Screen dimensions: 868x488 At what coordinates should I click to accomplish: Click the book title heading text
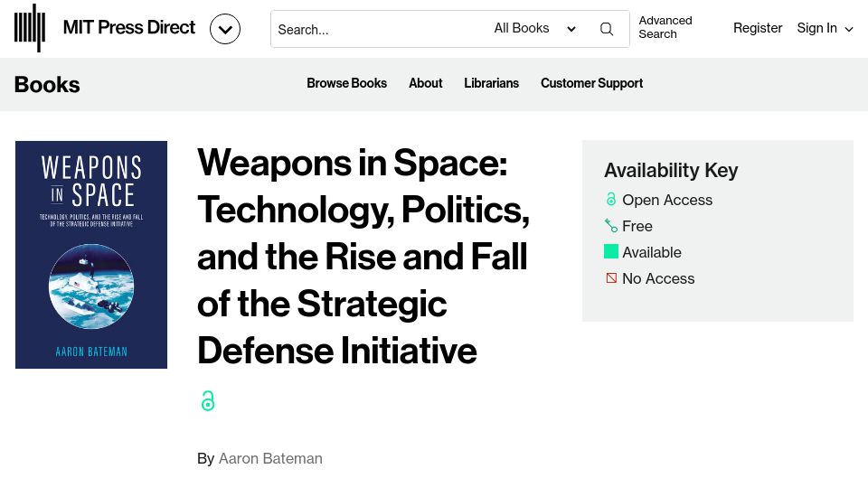(363, 256)
